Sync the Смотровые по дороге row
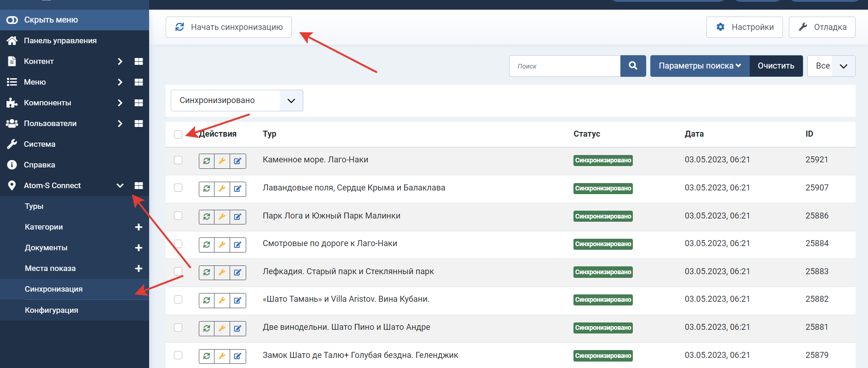The image size is (868, 368). tap(207, 245)
